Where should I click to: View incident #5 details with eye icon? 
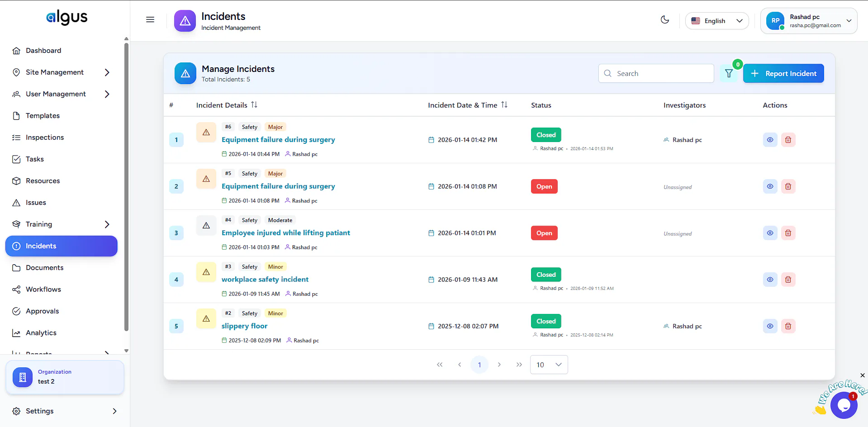click(770, 186)
